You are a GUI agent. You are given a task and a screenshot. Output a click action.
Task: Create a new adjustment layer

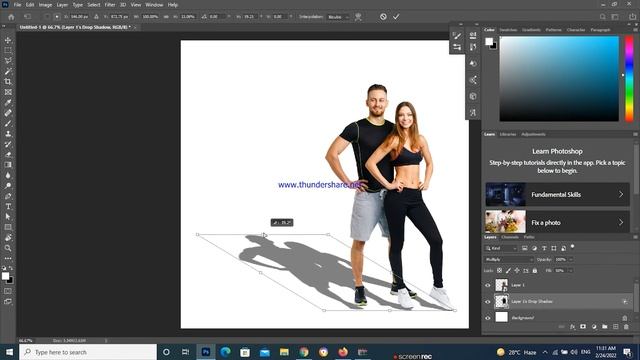(x=594, y=327)
